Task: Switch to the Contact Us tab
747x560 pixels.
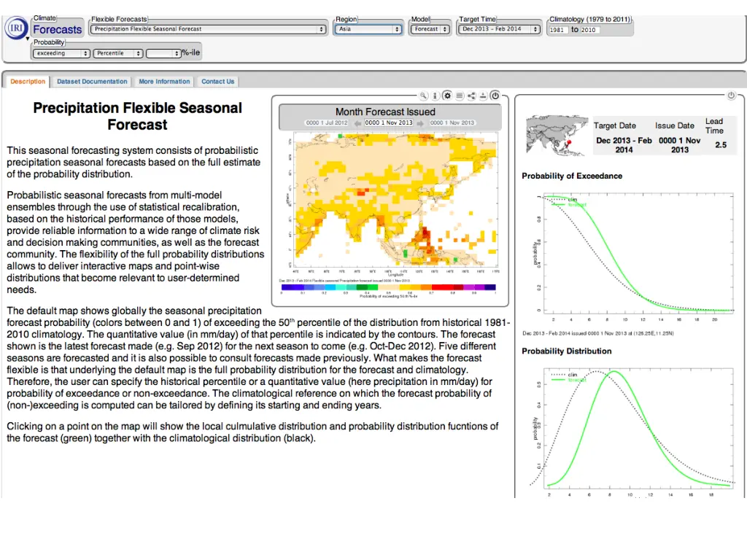Action: (217, 82)
